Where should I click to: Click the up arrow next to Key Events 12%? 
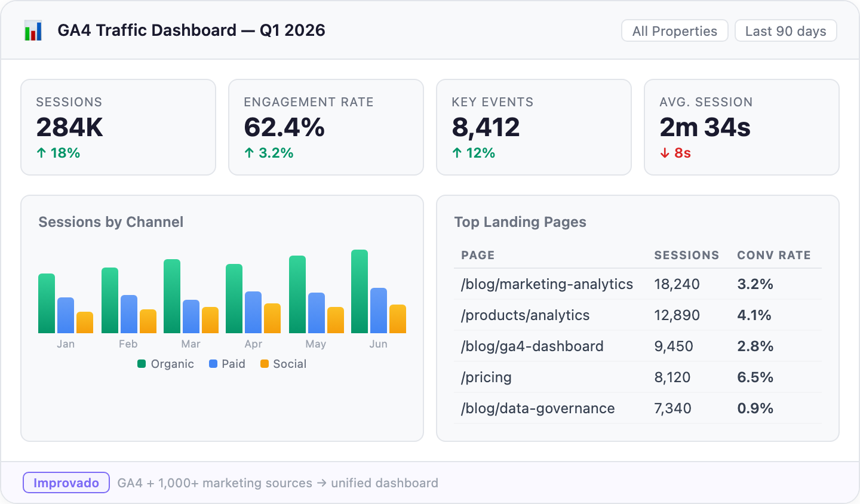[x=457, y=153]
